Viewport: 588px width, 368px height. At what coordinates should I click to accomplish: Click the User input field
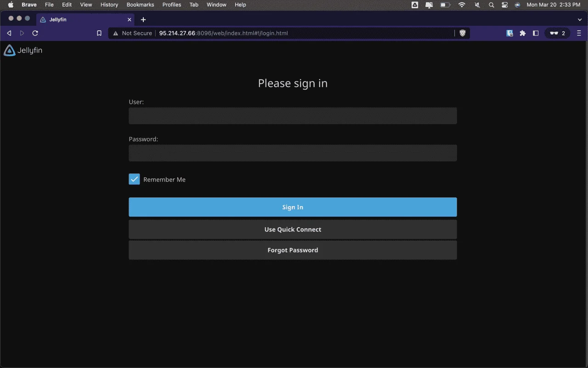(293, 116)
